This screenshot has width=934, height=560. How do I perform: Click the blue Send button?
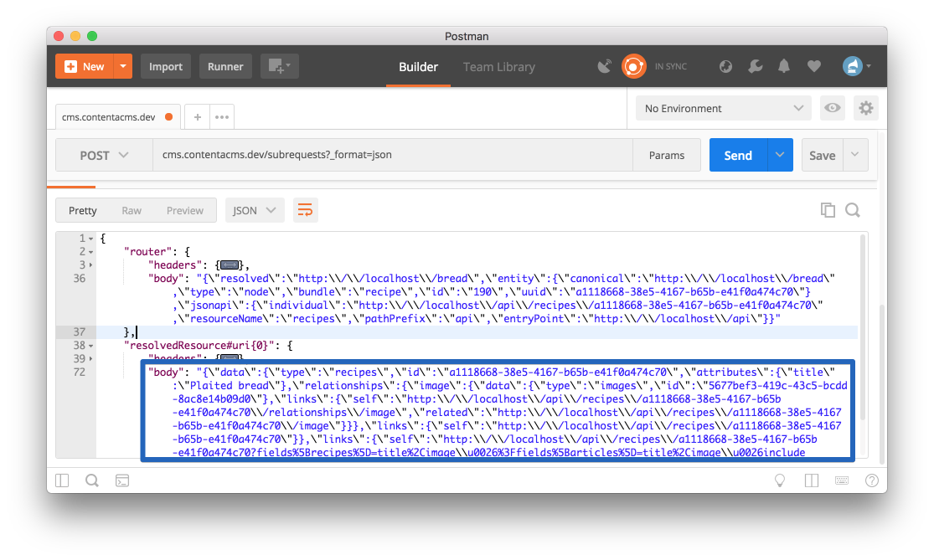point(738,155)
